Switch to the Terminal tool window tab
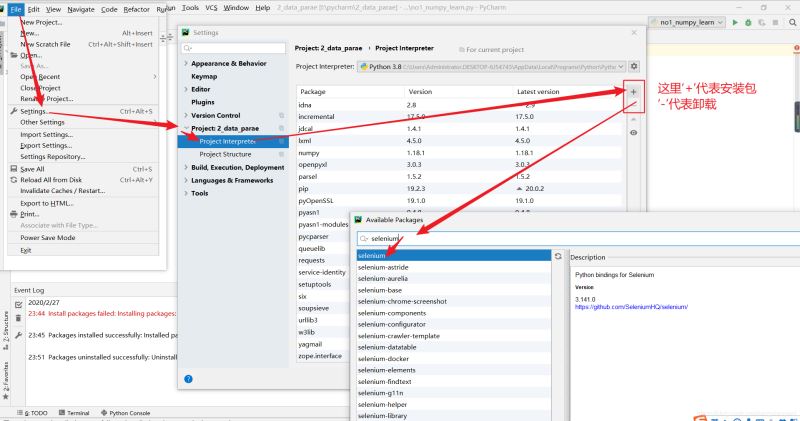800x421 pixels. click(x=77, y=412)
